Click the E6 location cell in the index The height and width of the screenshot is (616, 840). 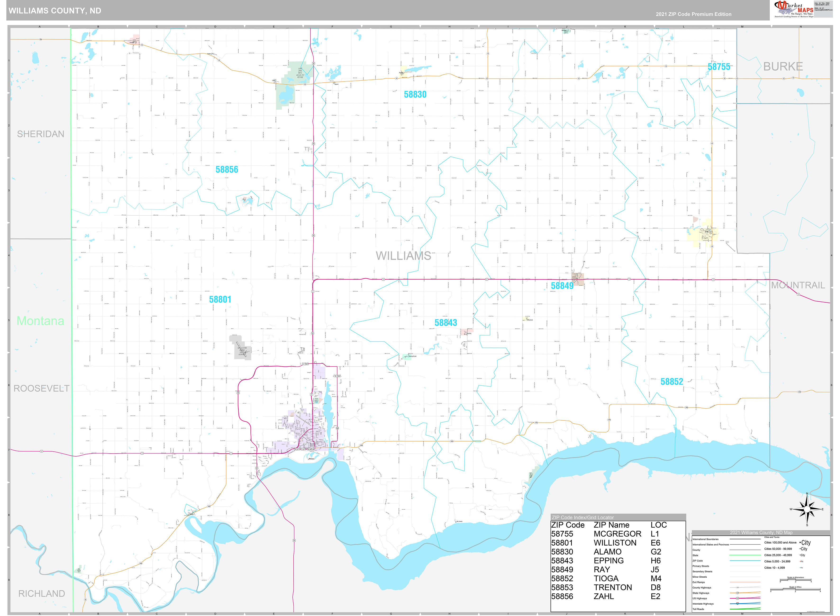(655, 543)
